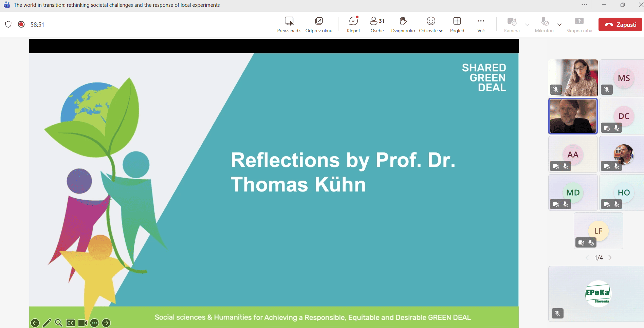Raise hand with Dvigni roko
The image size is (644, 328).
(x=403, y=24)
